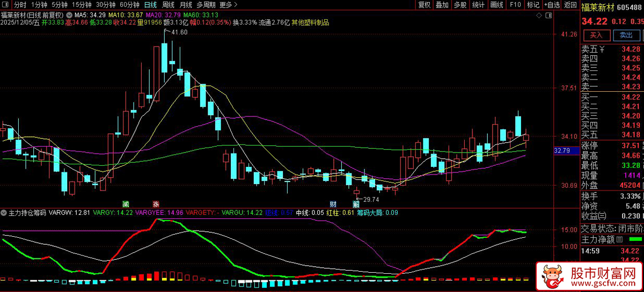This screenshot has height=292, width=644.
Task: Activate the 画线 drawing tool
Action: tap(496, 5)
